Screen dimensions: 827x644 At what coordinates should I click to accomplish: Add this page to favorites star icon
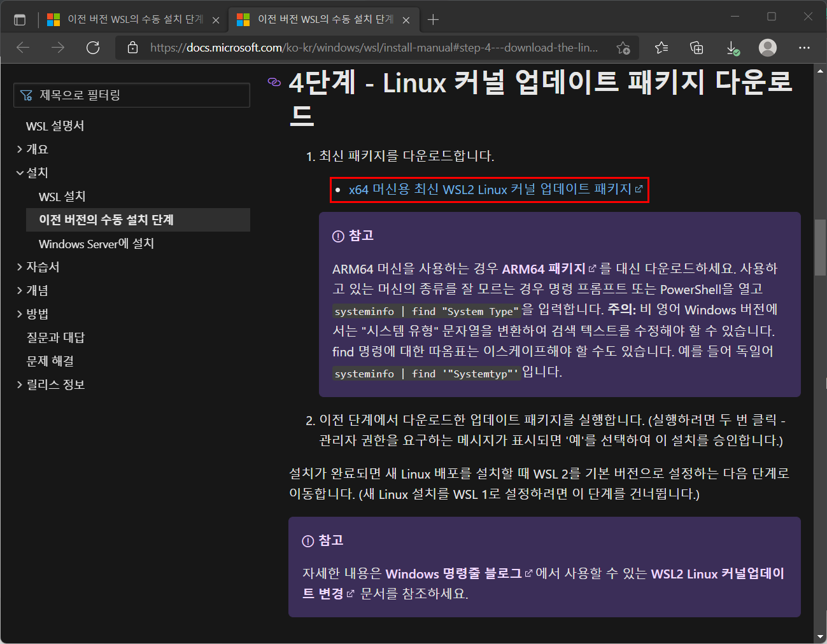tap(623, 48)
